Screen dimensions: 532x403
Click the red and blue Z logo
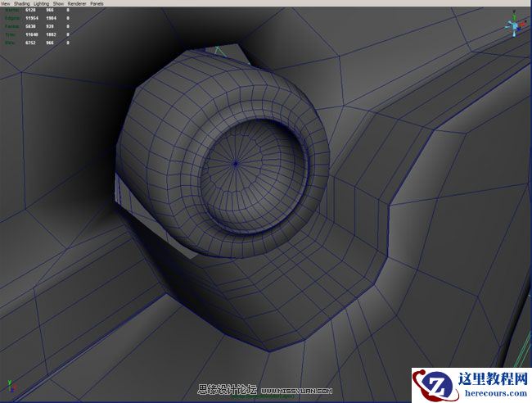point(428,385)
